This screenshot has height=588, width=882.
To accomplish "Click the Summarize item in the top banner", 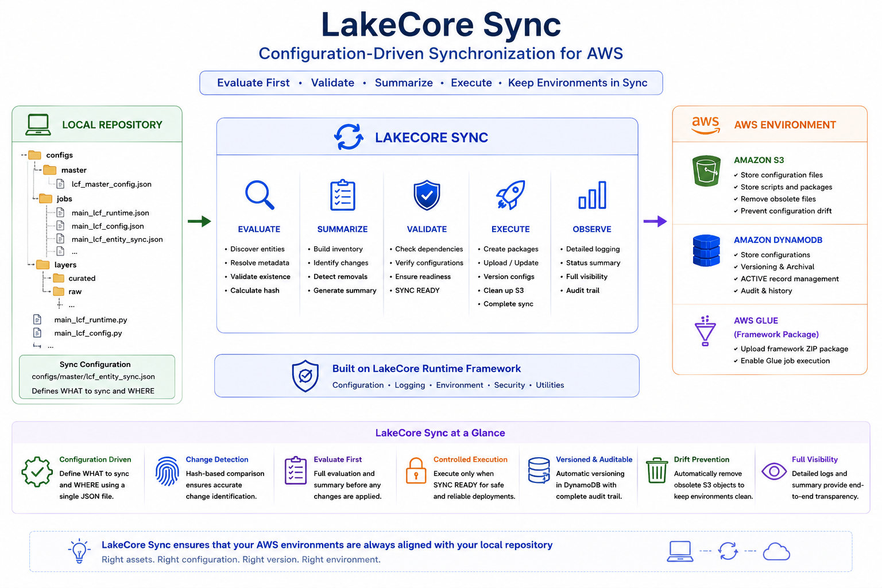I will pos(404,83).
